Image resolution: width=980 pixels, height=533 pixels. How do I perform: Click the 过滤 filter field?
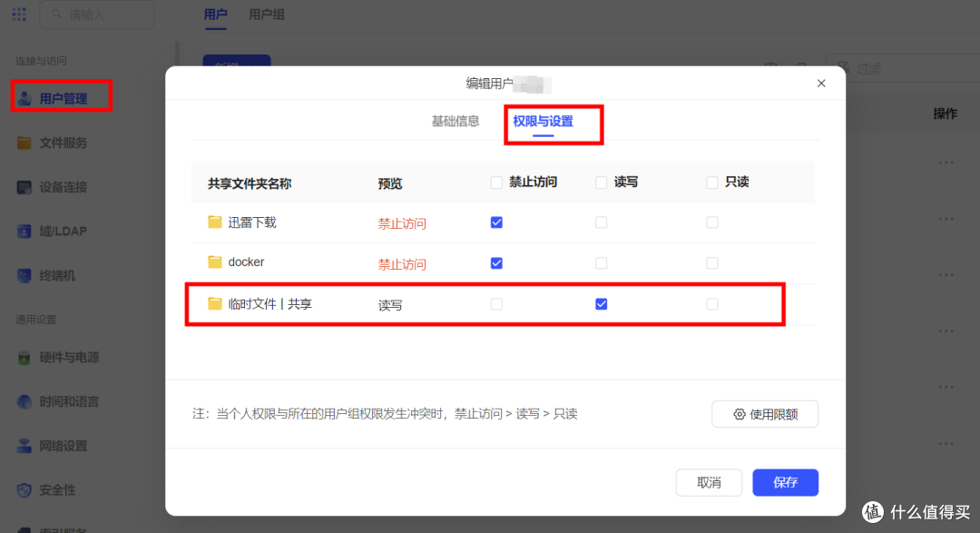[x=903, y=68]
